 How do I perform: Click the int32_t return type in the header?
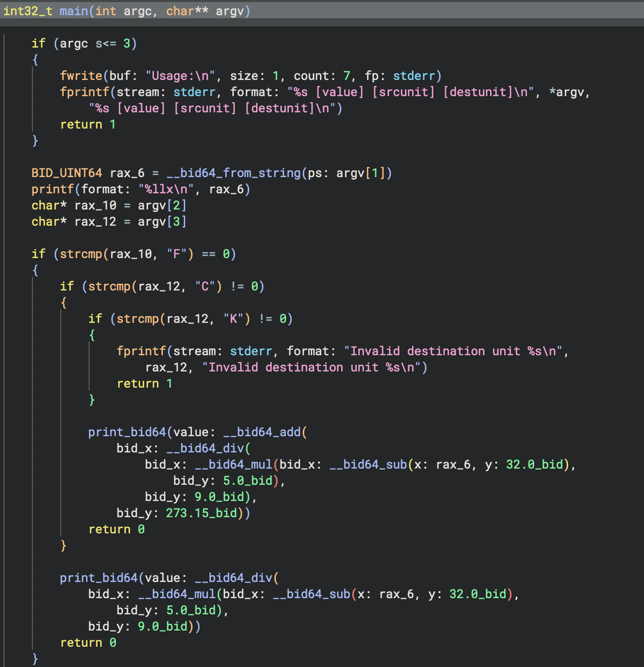point(27,11)
